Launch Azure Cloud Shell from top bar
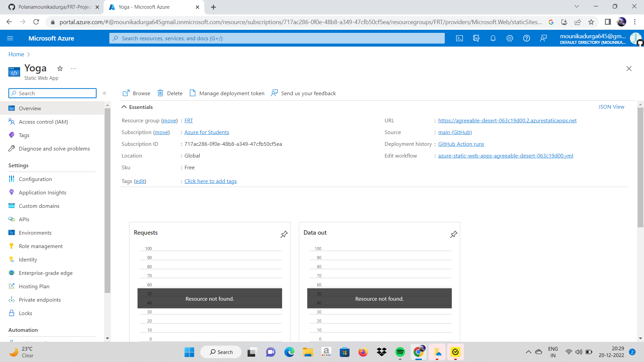The height and width of the screenshot is (362, 644). tap(459, 38)
